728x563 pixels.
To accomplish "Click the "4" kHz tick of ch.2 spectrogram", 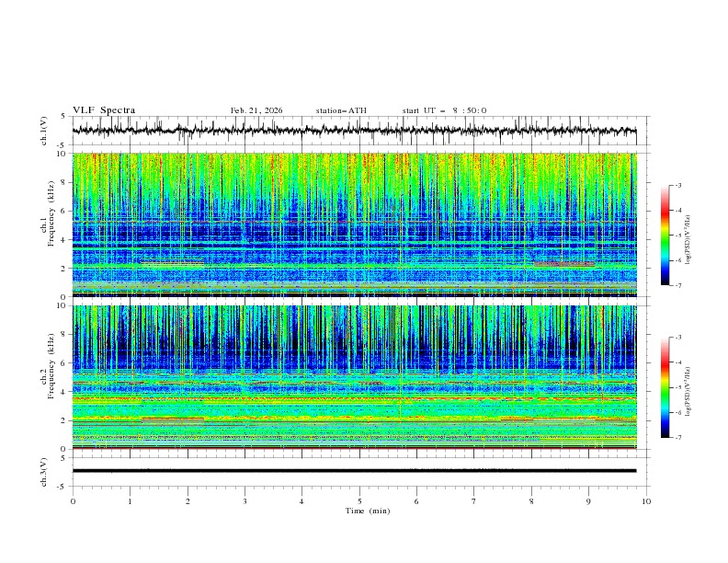I will (x=65, y=392).
